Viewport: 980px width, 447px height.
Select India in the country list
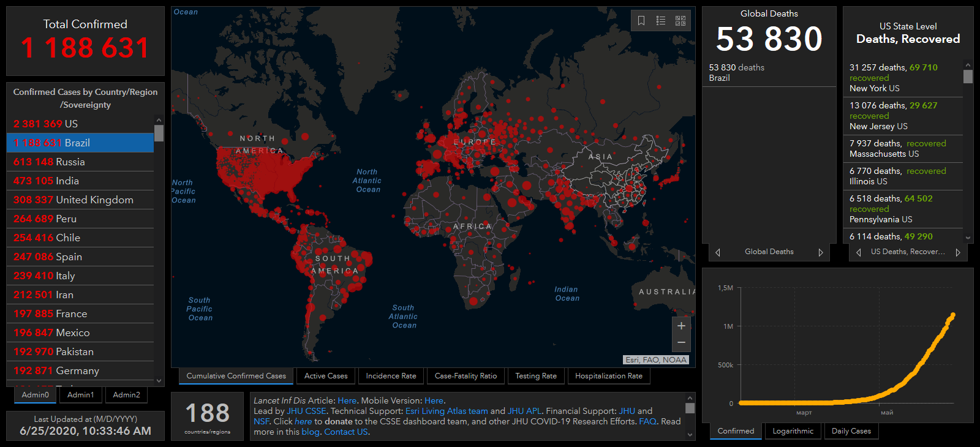(80, 181)
